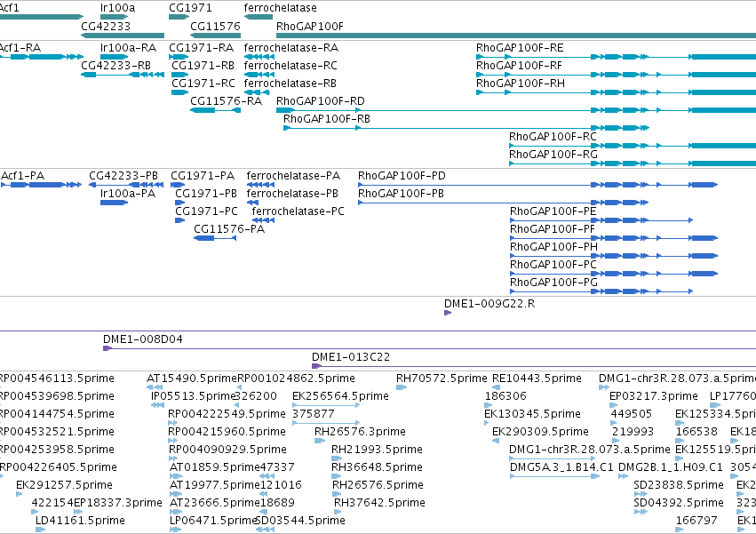Open the CG1971-PA protein label

point(203,176)
